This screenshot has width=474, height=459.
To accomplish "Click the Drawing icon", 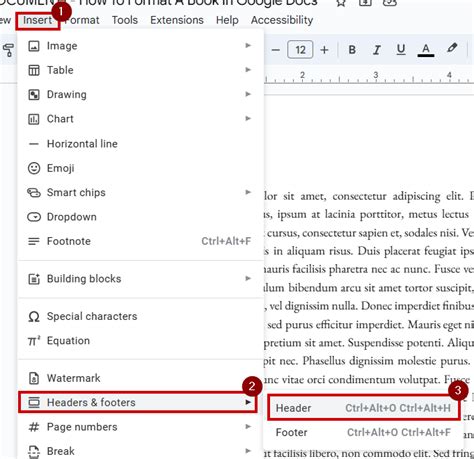I will 34,95.
